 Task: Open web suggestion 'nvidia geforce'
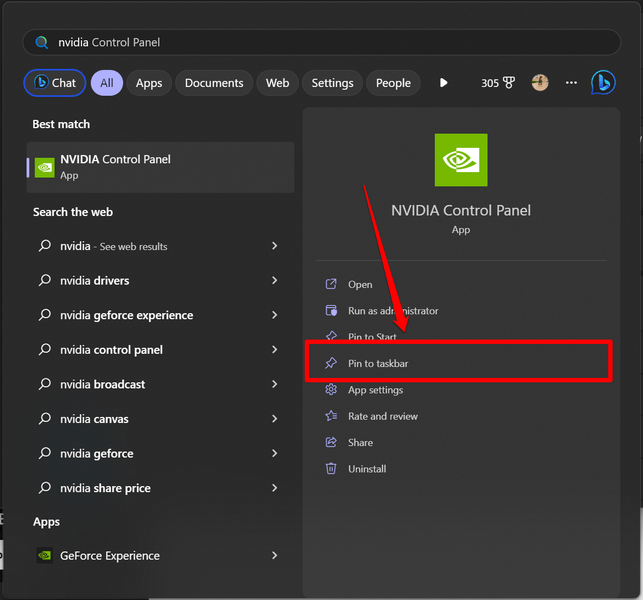coord(160,454)
